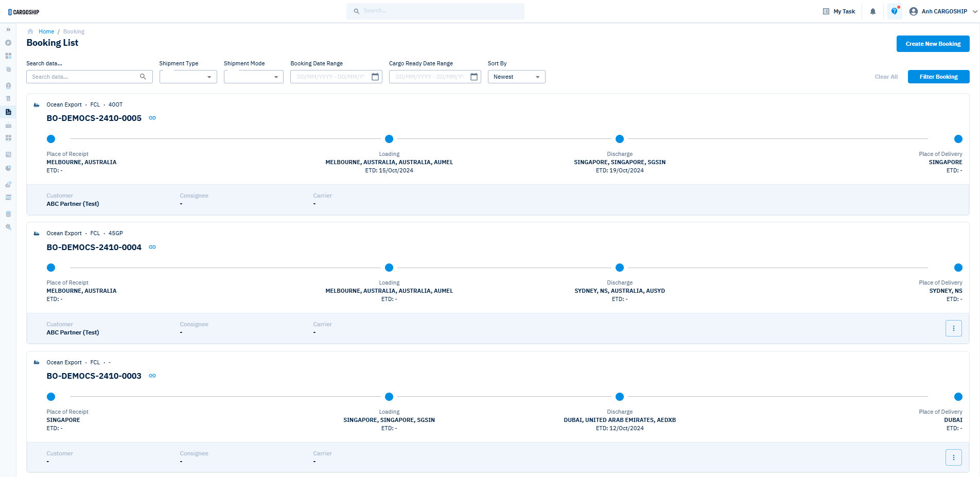
Task: Go to Home breadcrumb link
Action: point(46,31)
